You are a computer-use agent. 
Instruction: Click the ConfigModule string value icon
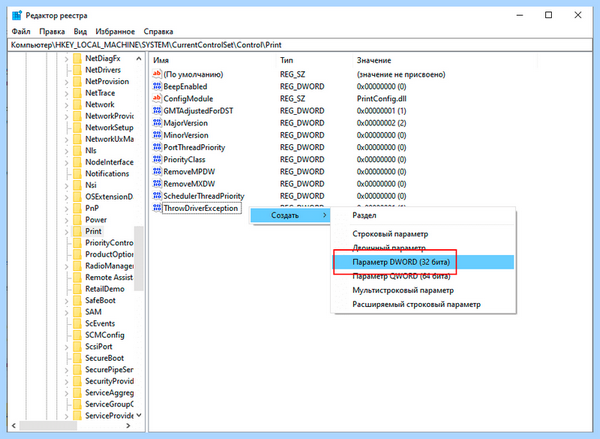[157, 98]
